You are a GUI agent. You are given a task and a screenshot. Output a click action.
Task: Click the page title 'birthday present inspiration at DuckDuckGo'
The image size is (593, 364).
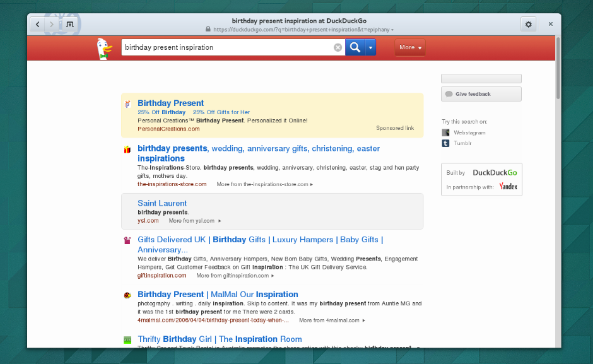click(299, 21)
